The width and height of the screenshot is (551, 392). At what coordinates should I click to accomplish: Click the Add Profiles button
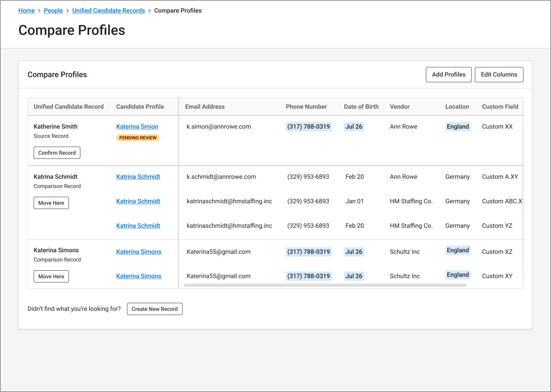pos(448,75)
